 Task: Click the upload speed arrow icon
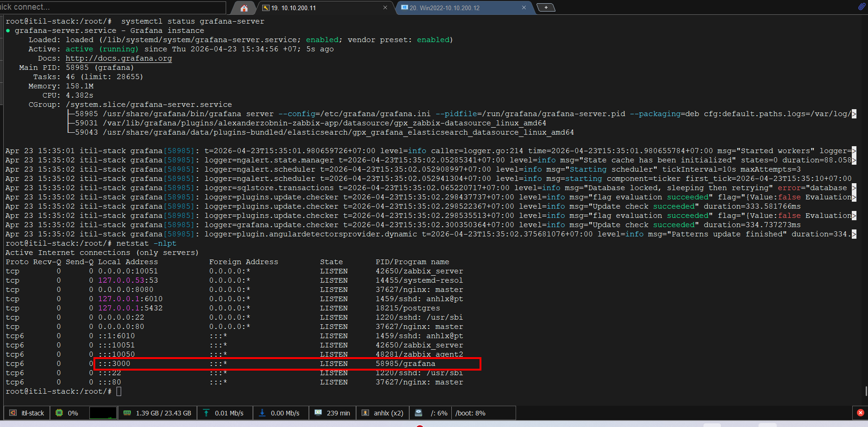coord(206,413)
